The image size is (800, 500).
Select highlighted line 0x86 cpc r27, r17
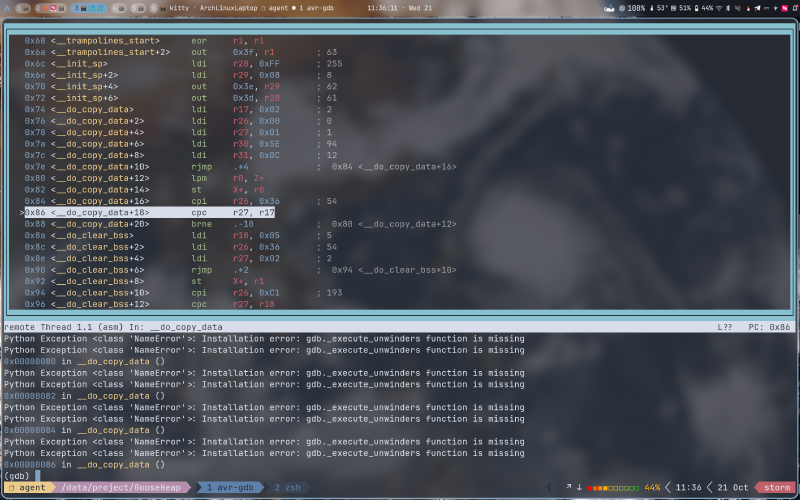tap(149, 212)
